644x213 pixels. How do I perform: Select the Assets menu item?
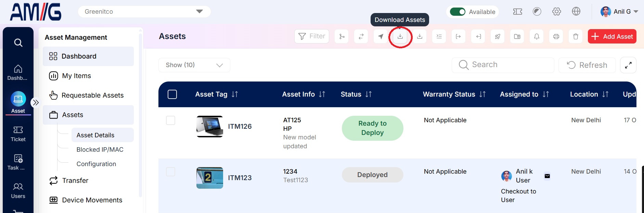coord(88,115)
